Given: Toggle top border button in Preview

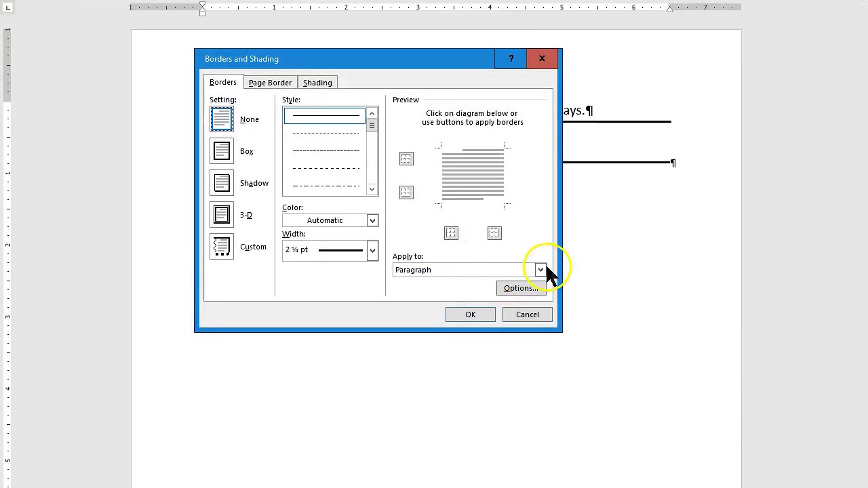Looking at the screenshot, I should tap(406, 159).
